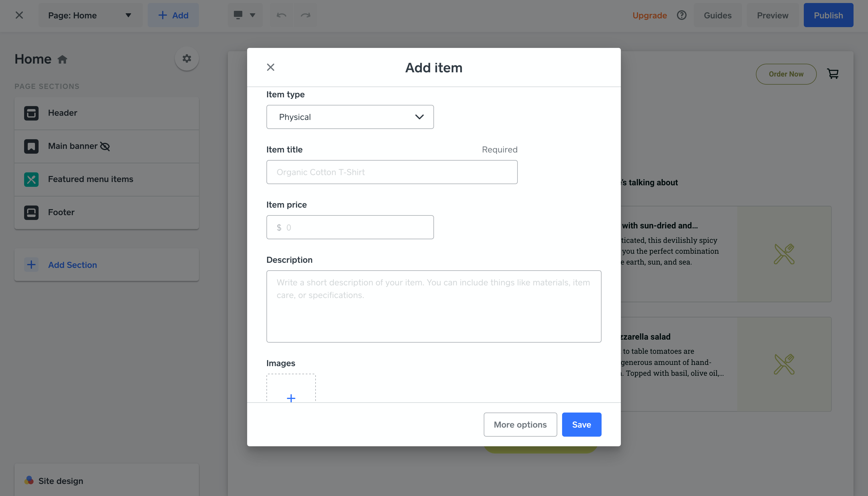Click the redo arrow icon
The height and width of the screenshot is (496, 868).
point(306,15)
